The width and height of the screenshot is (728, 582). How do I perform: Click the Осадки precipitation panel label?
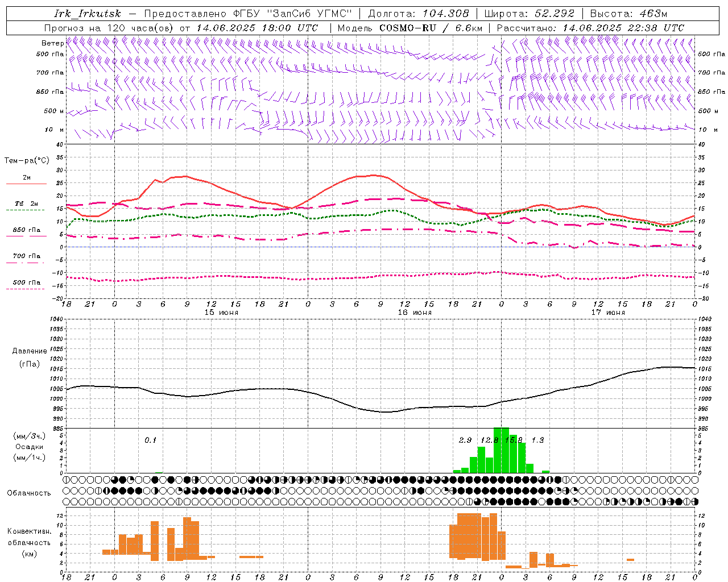[30, 447]
